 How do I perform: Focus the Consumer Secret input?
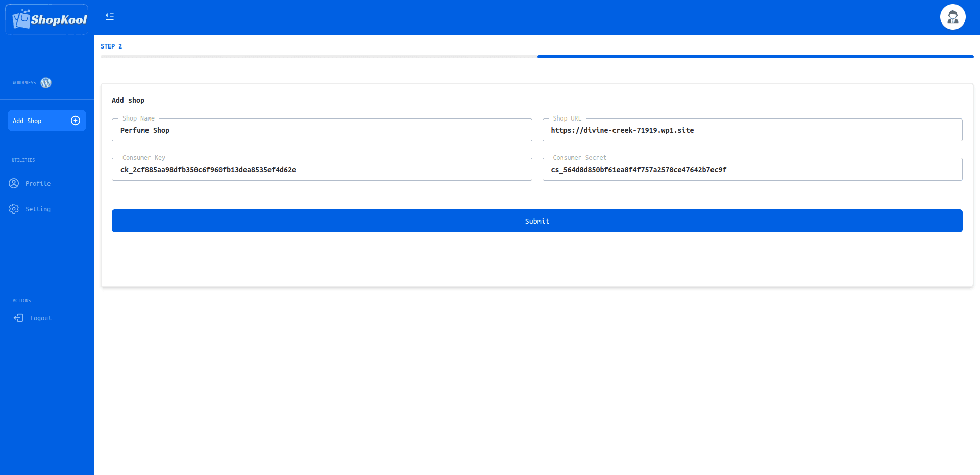(x=752, y=170)
